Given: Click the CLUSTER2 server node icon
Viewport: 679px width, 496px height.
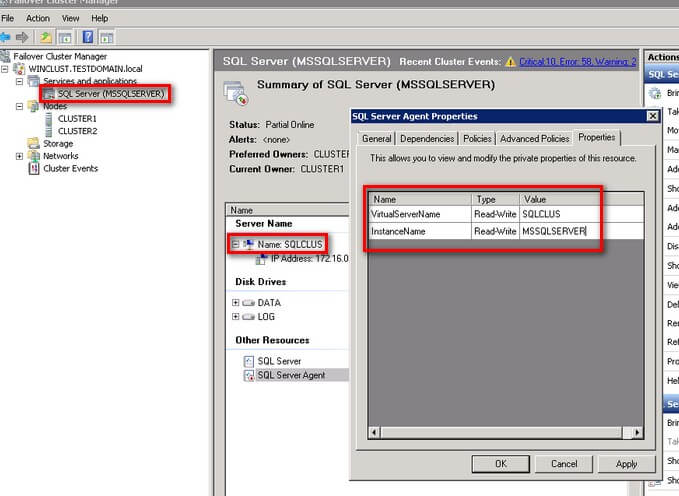Looking at the screenshot, I should coord(49,131).
